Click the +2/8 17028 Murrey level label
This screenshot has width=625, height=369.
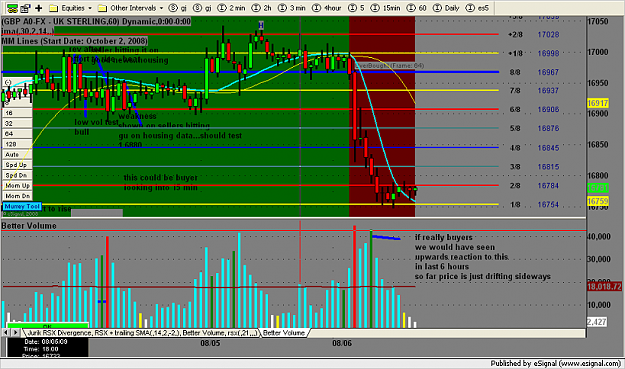533,35
